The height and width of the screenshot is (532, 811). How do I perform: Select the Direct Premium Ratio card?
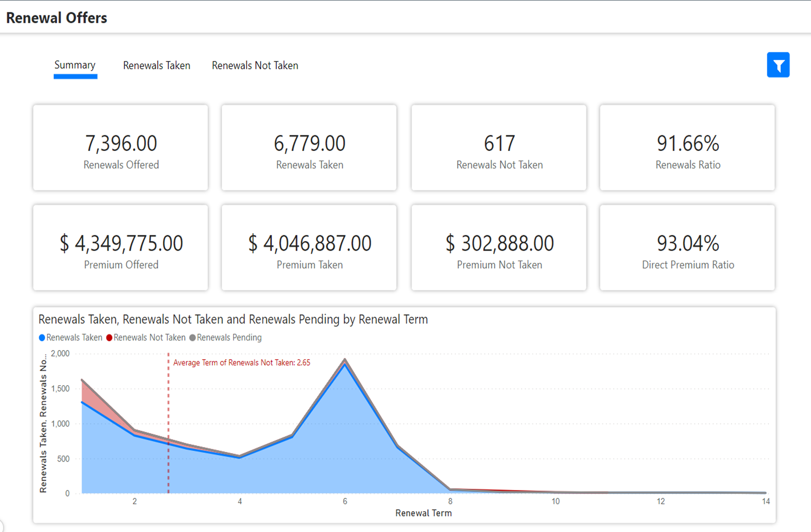tap(687, 247)
